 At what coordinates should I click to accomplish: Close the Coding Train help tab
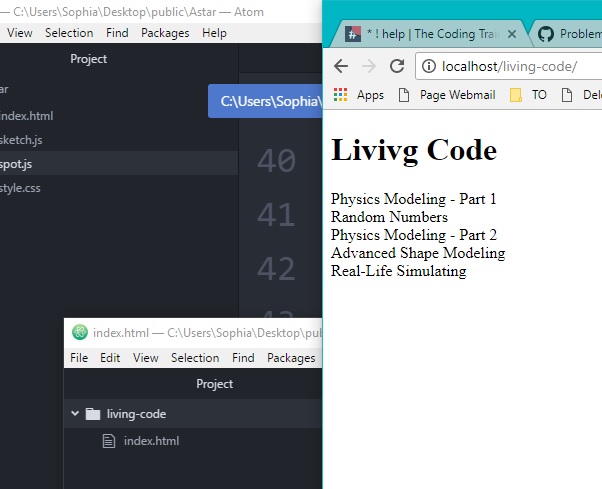(x=512, y=34)
